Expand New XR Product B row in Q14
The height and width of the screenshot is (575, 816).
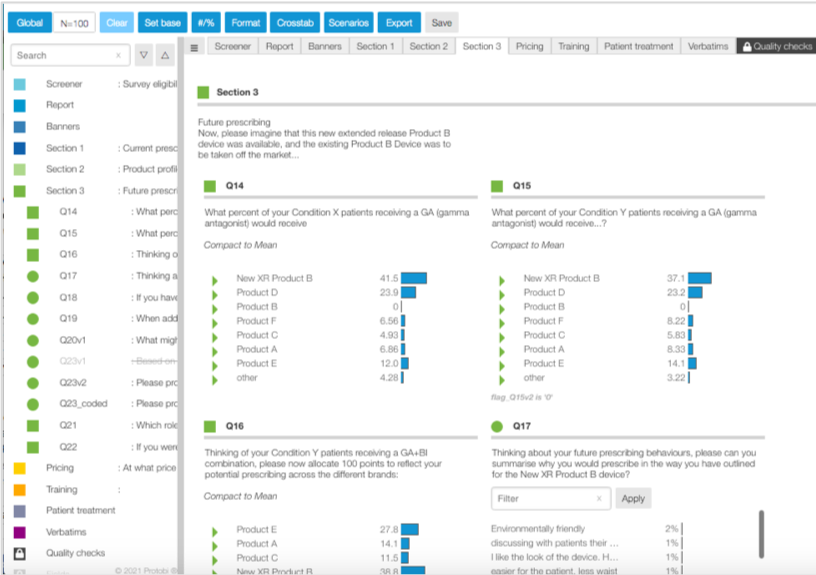point(215,279)
